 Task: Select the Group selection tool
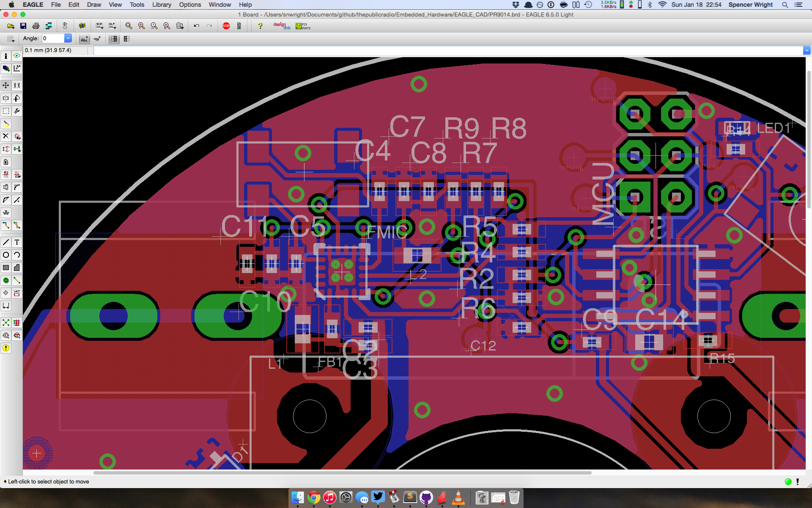click(6, 111)
